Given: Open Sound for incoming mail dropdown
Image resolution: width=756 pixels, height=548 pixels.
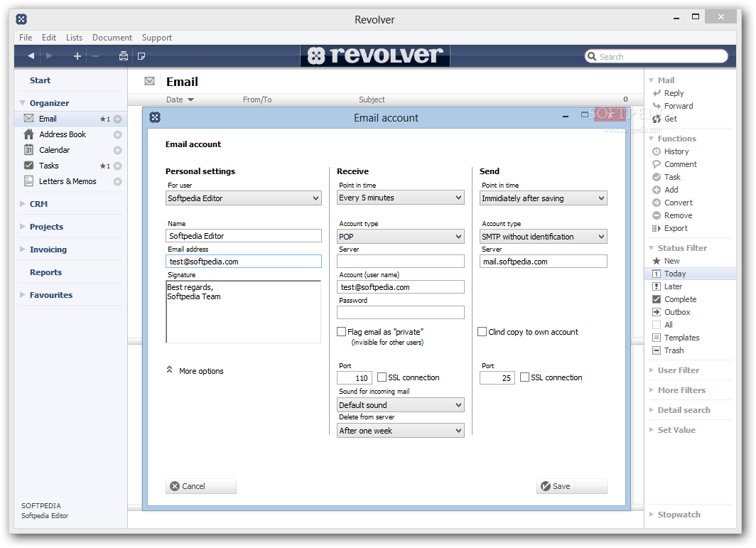Looking at the screenshot, I should pos(401,404).
